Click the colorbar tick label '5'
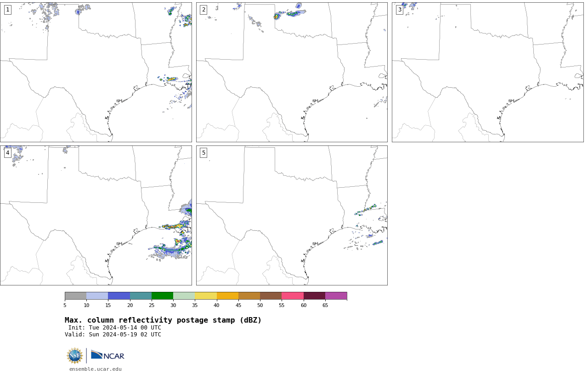The height and width of the screenshot is (374, 588). click(x=65, y=305)
